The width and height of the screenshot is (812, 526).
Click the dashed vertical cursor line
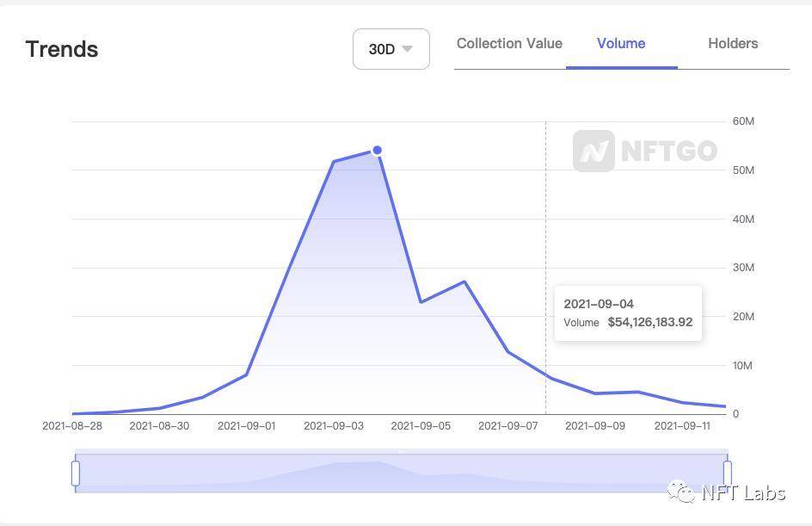pos(545,215)
